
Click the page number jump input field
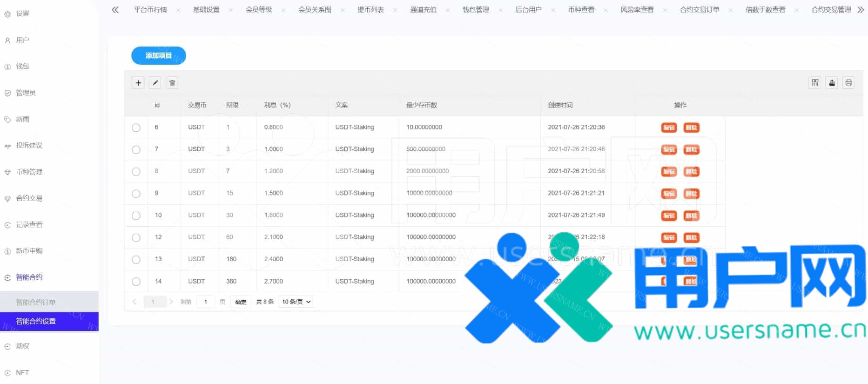click(206, 302)
